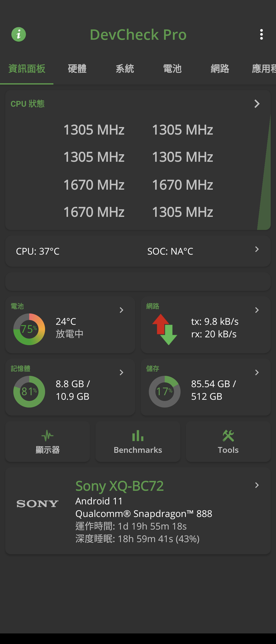The width and height of the screenshot is (276, 644).
Task: Tap the battery 75% ring gauge
Action: [x=29, y=329]
